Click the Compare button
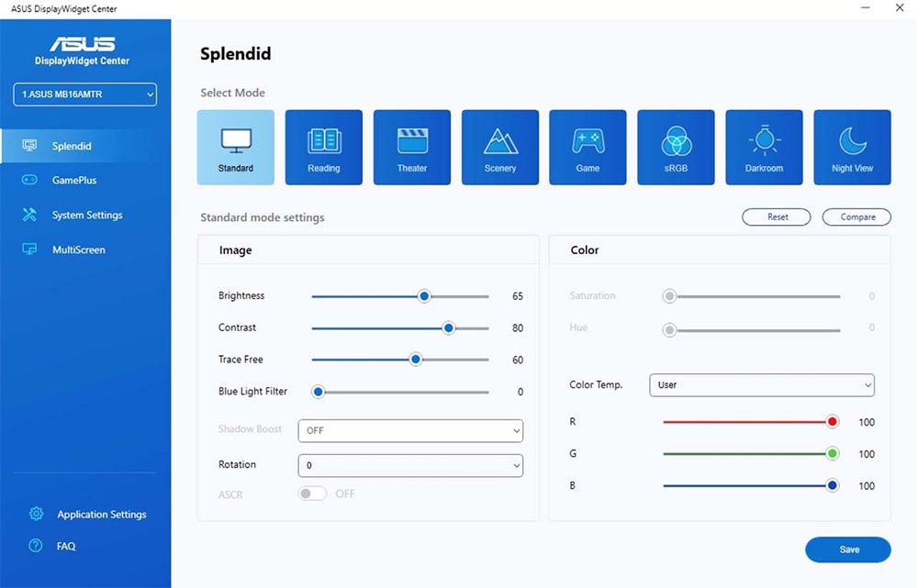 (x=856, y=217)
